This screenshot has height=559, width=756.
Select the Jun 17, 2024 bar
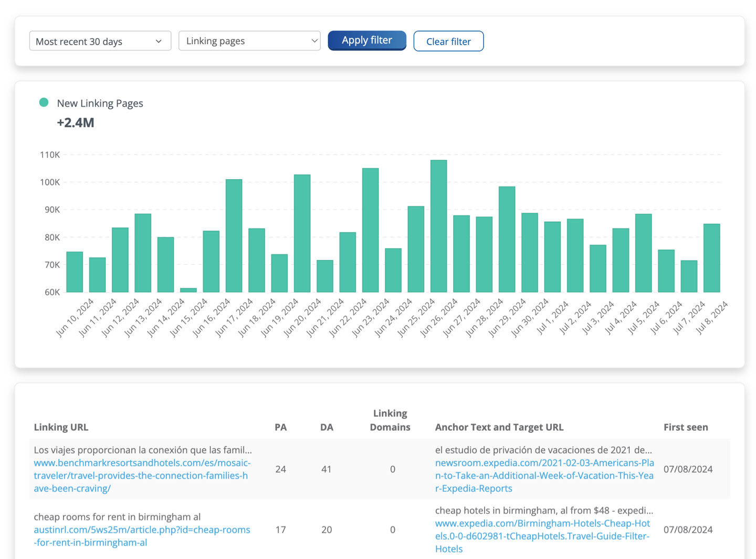coord(234,235)
